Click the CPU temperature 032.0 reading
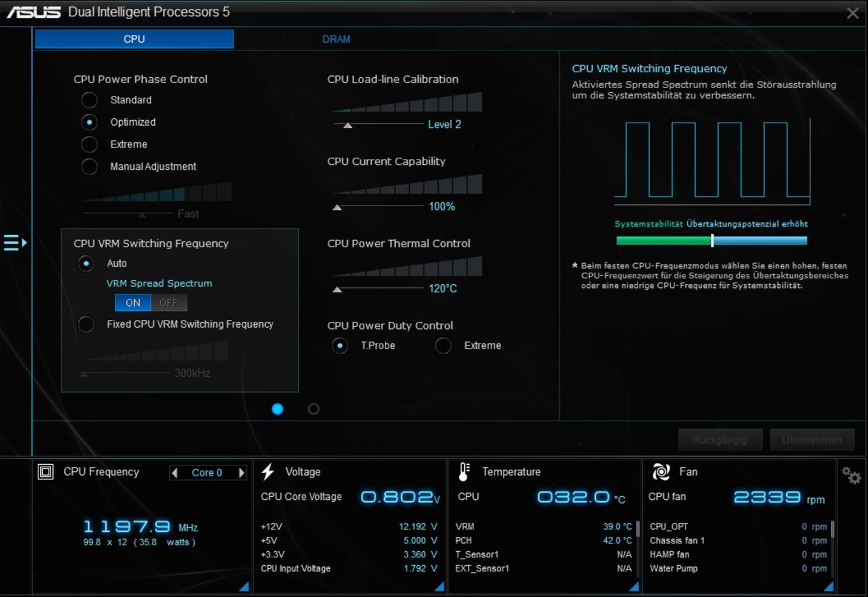The height and width of the screenshot is (597, 868). pyautogui.click(x=581, y=497)
